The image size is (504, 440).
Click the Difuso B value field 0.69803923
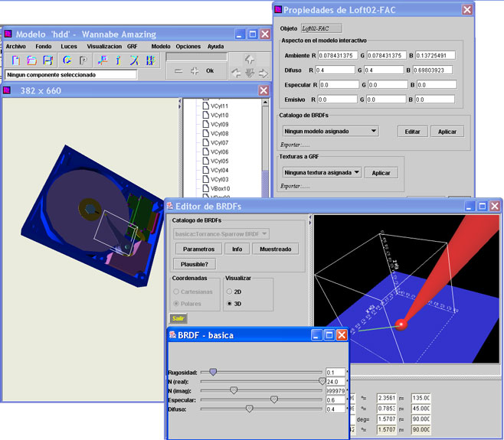pos(432,70)
